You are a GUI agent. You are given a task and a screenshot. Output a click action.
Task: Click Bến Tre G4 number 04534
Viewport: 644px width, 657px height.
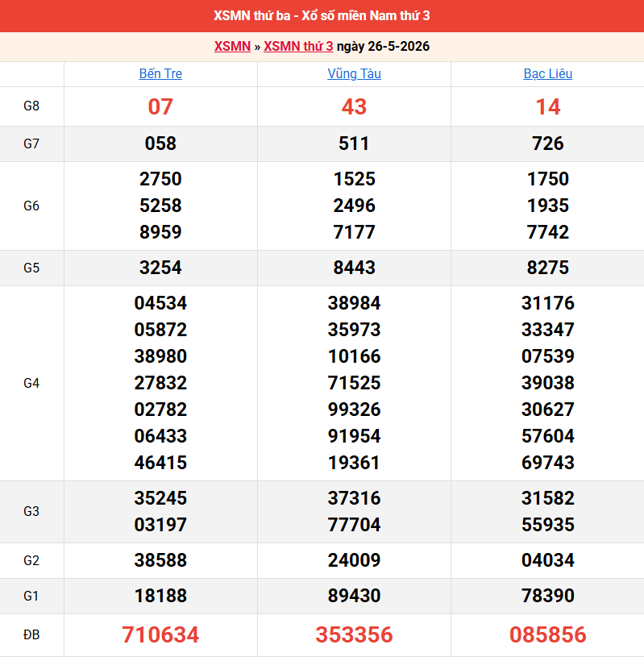[160, 303]
